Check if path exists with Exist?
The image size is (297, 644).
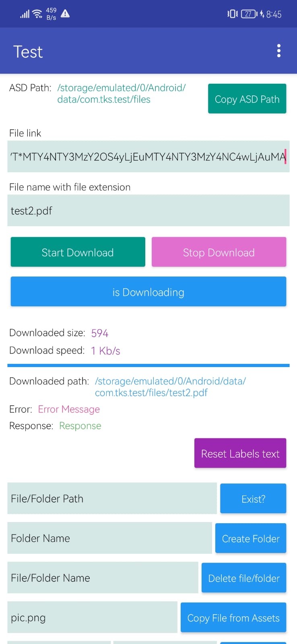(253, 499)
